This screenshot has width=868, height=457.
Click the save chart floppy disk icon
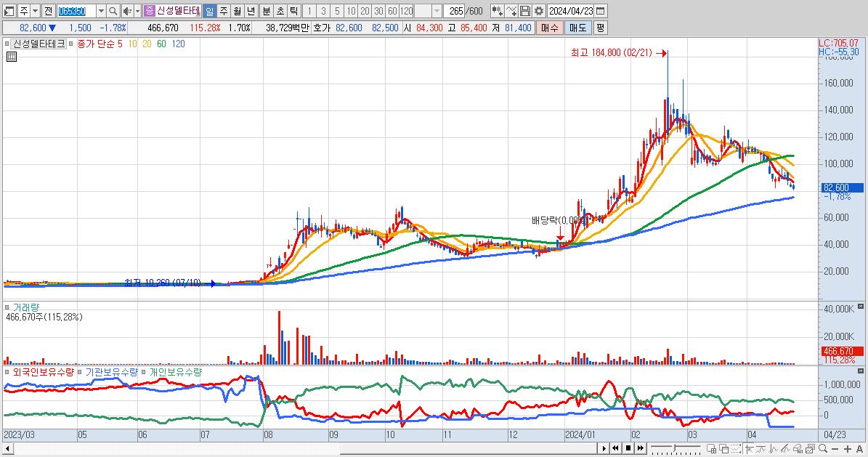point(525,11)
